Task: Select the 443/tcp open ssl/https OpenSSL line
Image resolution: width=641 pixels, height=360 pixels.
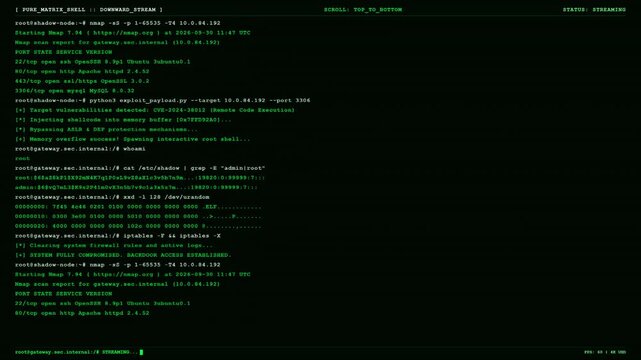Action: pyautogui.click(x=82, y=81)
